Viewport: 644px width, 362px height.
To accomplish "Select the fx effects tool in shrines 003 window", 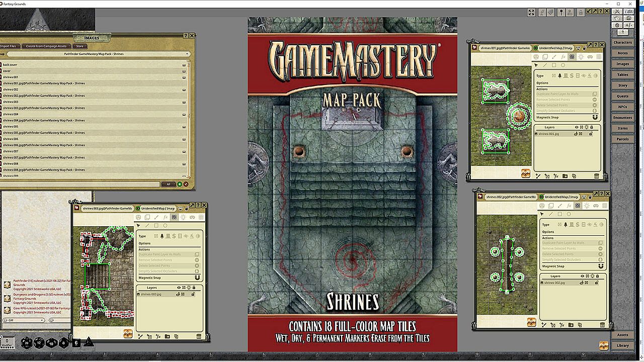I will coord(166,217).
